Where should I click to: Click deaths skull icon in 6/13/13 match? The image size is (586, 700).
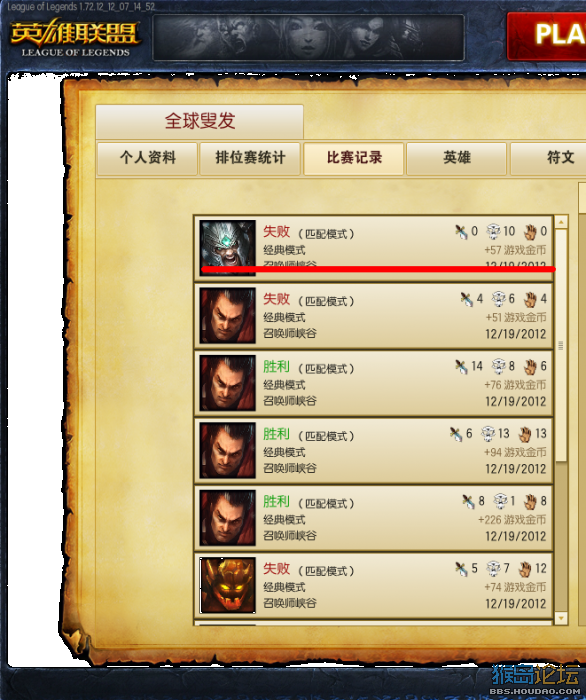(x=488, y=434)
